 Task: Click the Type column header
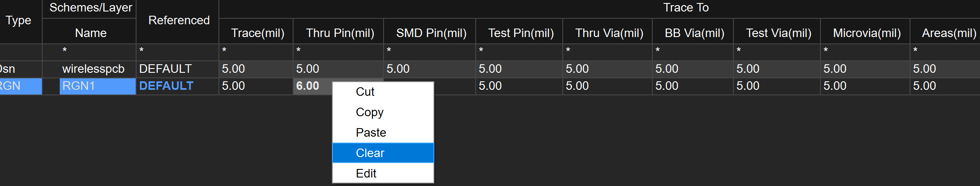[18, 20]
